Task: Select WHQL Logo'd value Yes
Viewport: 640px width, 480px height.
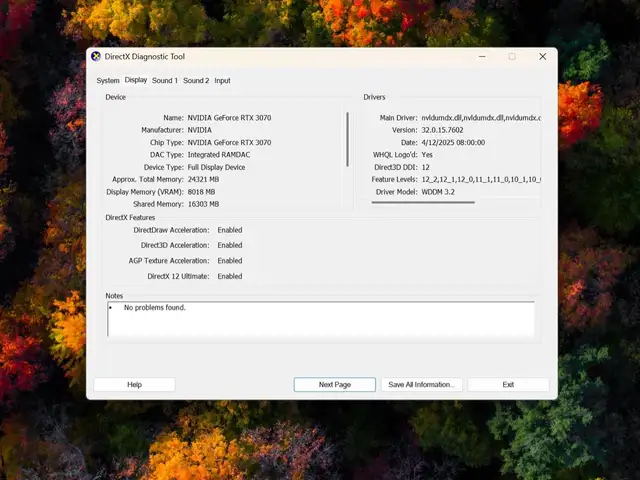Action: point(427,155)
